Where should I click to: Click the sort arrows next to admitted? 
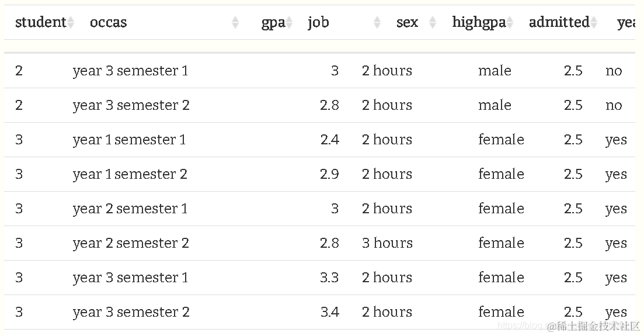click(x=594, y=23)
